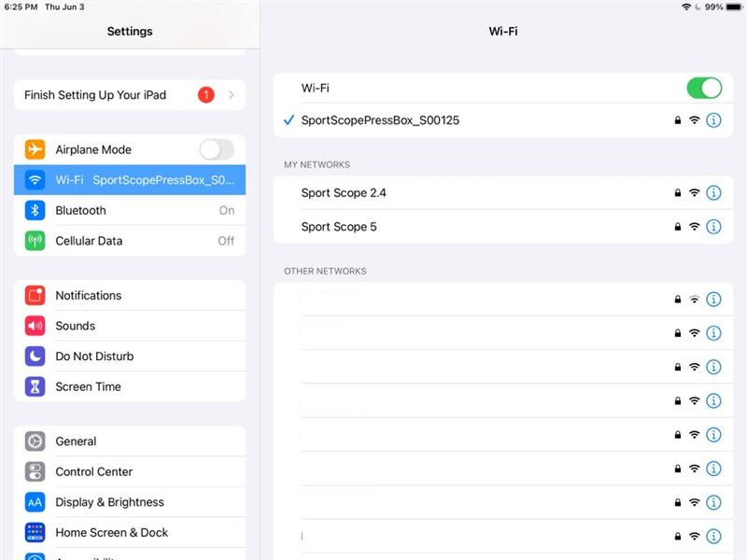747x560 pixels.
Task: Click the blue checkmark beside connected network
Action: [x=289, y=120]
